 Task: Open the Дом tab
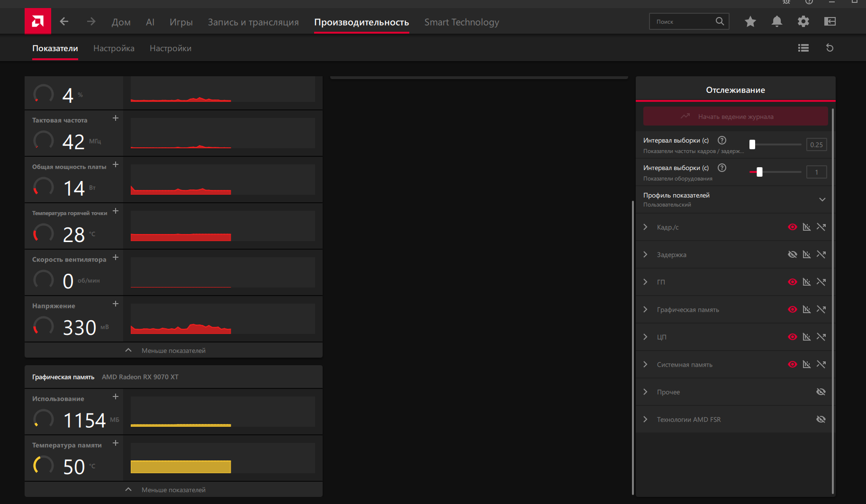point(121,22)
